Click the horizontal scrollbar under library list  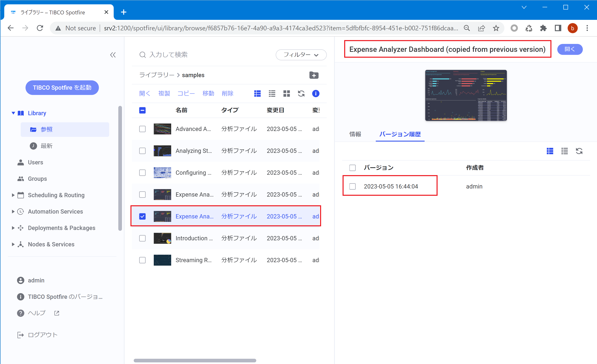coord(195,361)
